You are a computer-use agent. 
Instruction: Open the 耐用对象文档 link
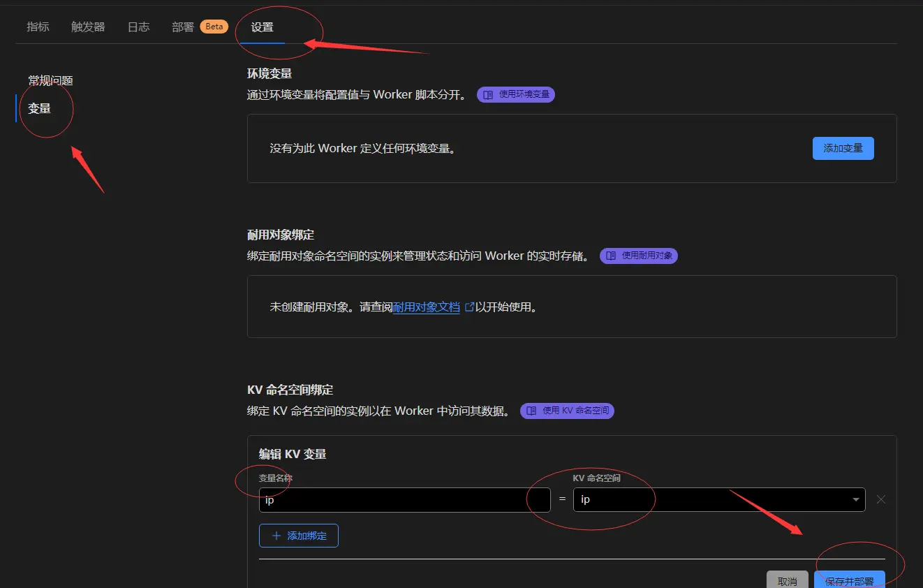[427, 306]
